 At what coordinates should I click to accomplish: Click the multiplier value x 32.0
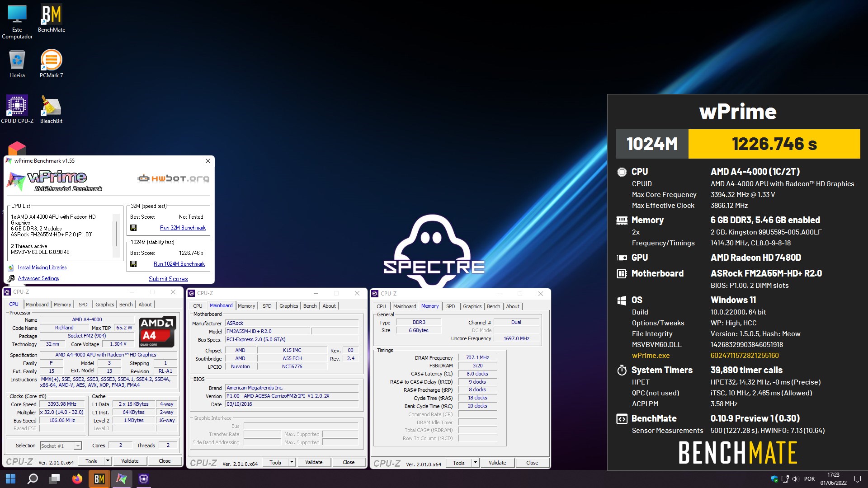click(62, 413)
